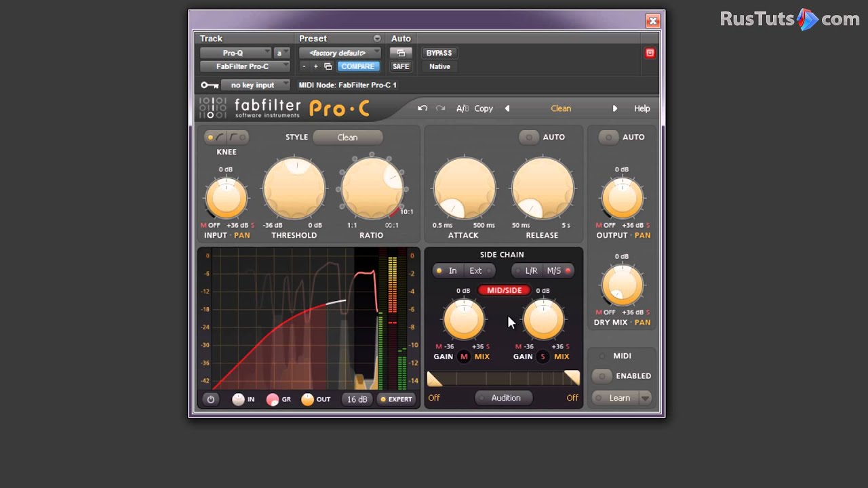The height and width of the screenshot is (488, 868).
Task: Open the STYLE Clean dropdown
Action: (x=348, y=138)
